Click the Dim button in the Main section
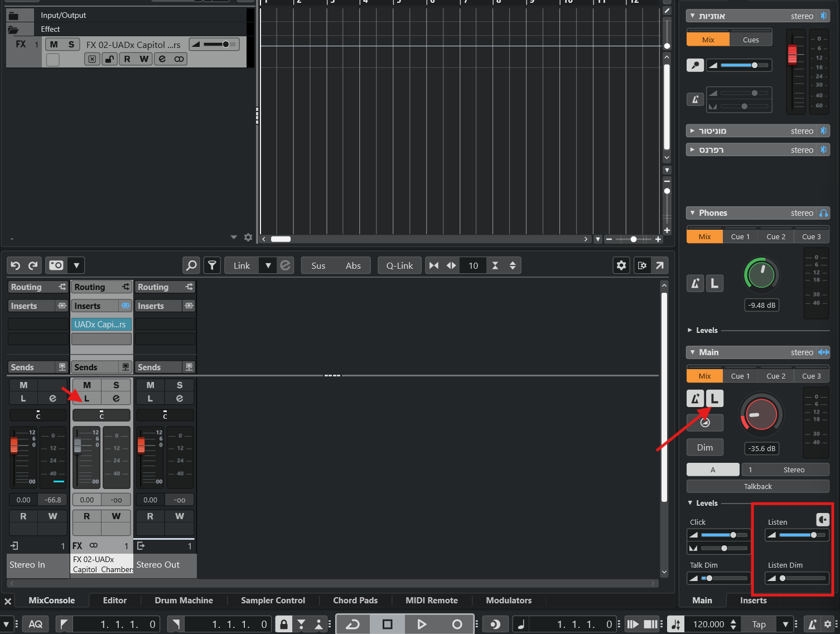The width and height of the screenshot is (840, 634). 705,447
